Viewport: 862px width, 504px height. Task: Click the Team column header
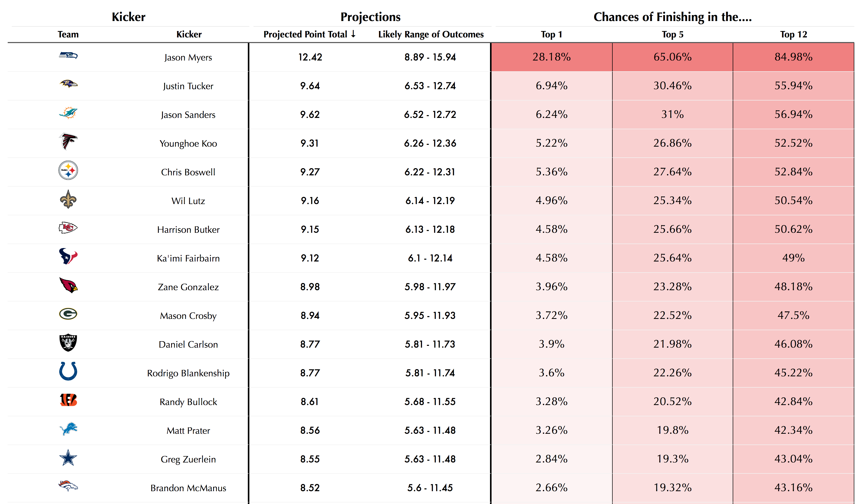point(68,35)
